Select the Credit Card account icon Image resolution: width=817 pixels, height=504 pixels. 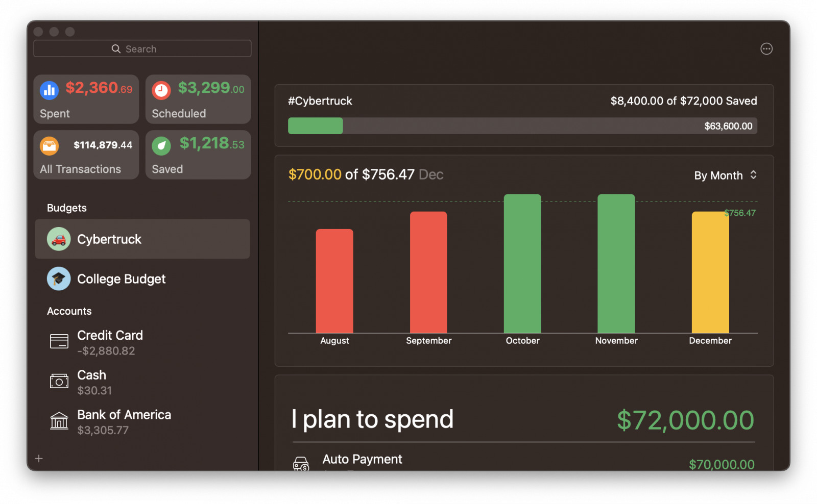coord(59,340)
